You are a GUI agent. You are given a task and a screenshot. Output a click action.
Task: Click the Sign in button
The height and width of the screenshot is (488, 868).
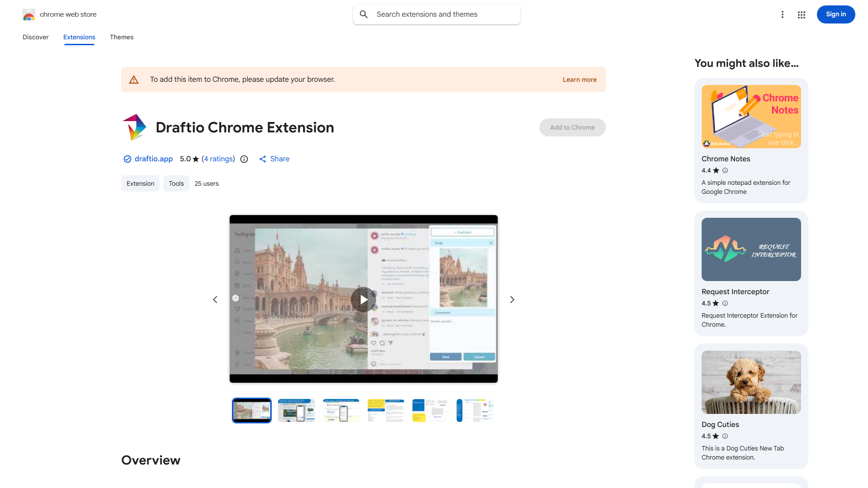835,14
